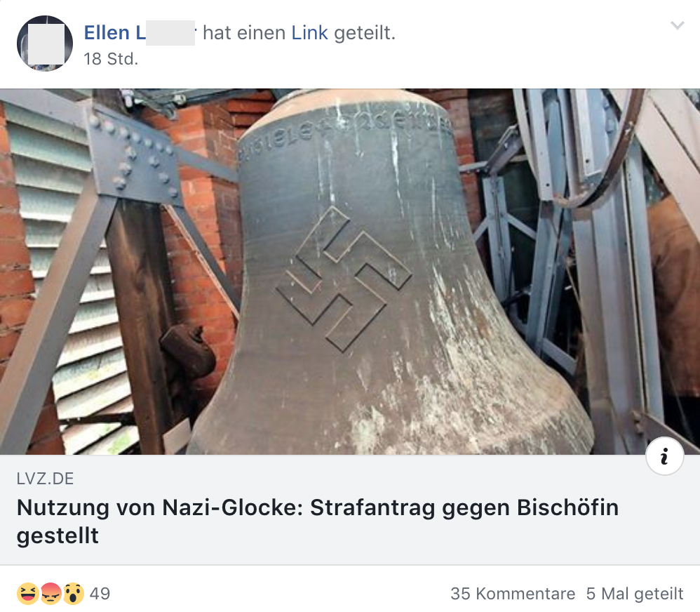
Task: Click the Strafantrag gegen Bischöfin headline text
Action: (x=464, y=508)
